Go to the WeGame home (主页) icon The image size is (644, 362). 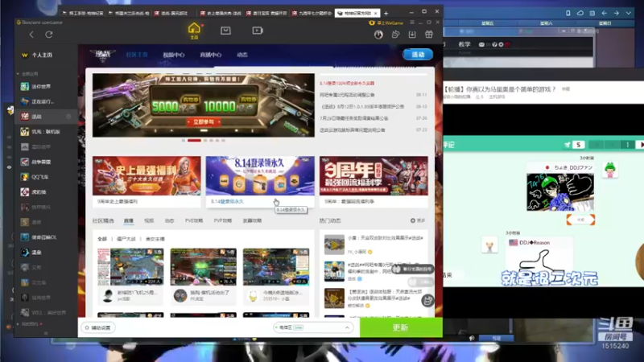[194, 31]
